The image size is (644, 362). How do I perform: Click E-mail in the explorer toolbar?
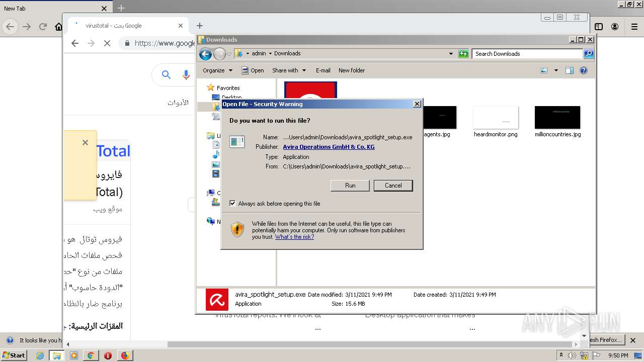323,70
